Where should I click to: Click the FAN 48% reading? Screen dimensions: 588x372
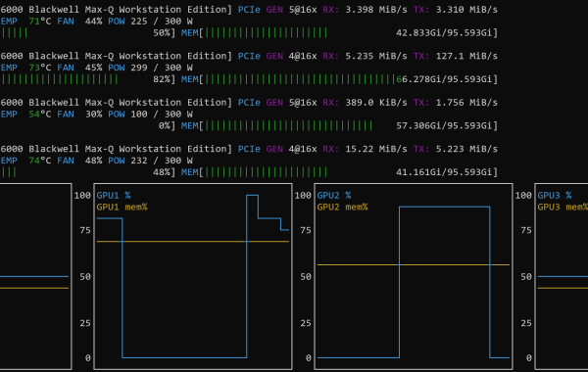pos(79,161)
